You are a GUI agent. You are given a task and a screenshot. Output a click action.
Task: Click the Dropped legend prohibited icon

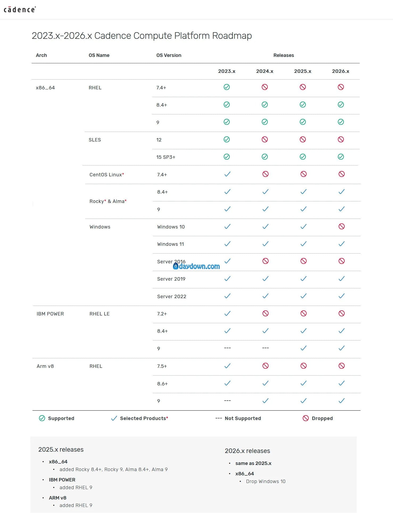point(305,418)
